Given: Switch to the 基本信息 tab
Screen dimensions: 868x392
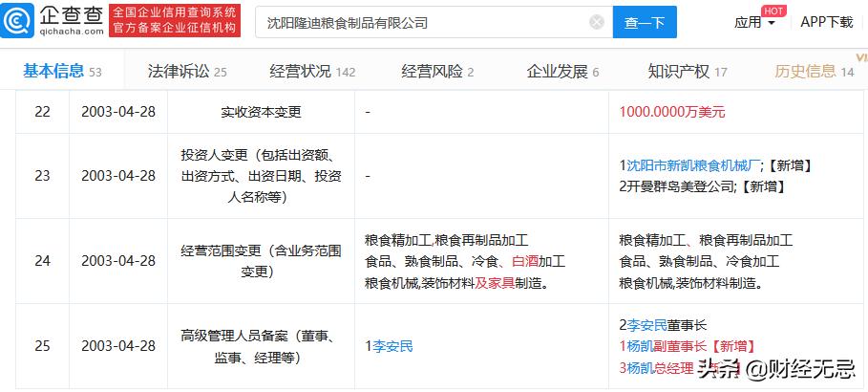Looking at the screenshot, I should point(62,71).
